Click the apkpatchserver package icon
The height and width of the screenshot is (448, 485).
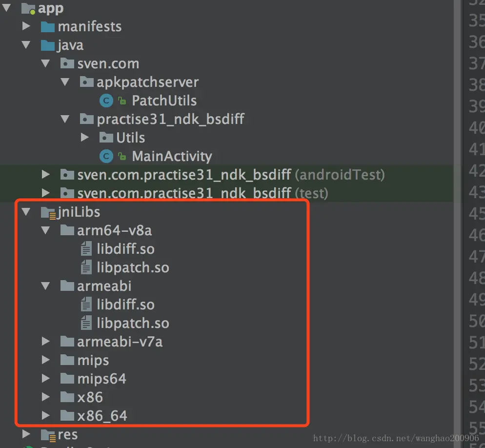click(87, 82)
